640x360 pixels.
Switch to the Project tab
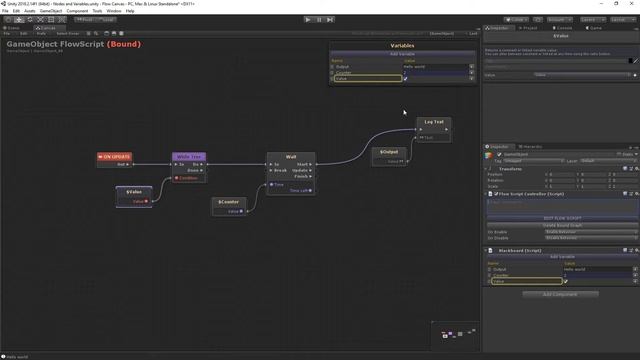coord(528,28)
